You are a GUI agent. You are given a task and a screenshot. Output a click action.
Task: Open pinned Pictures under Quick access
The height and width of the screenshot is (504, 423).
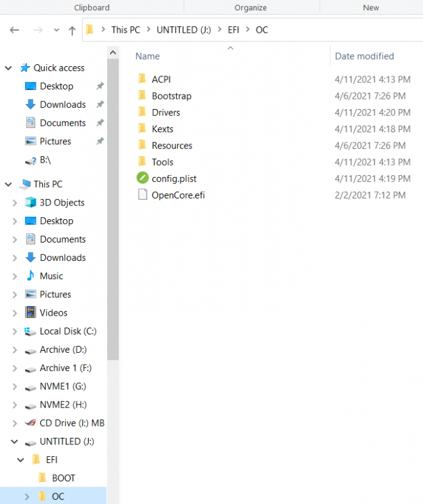click(x=55, y=141)
